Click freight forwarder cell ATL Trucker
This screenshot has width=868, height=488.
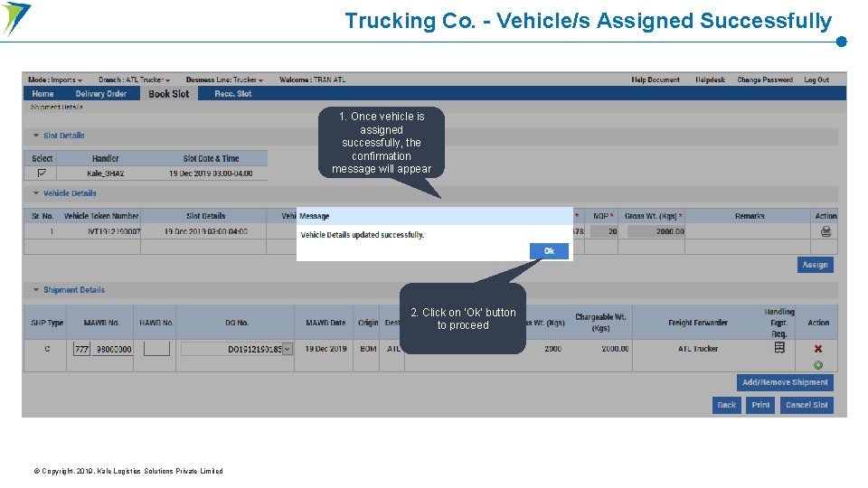pos(697,349)
